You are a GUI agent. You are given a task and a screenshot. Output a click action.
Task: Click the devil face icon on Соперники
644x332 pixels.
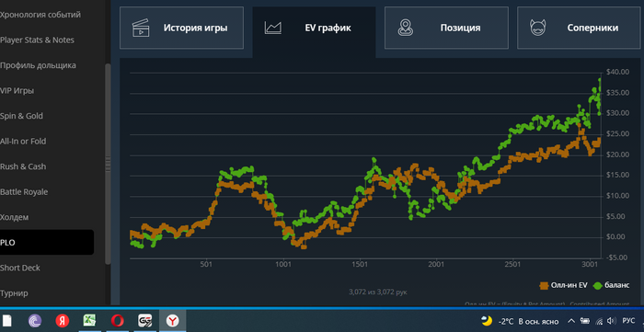click(537, 28)
